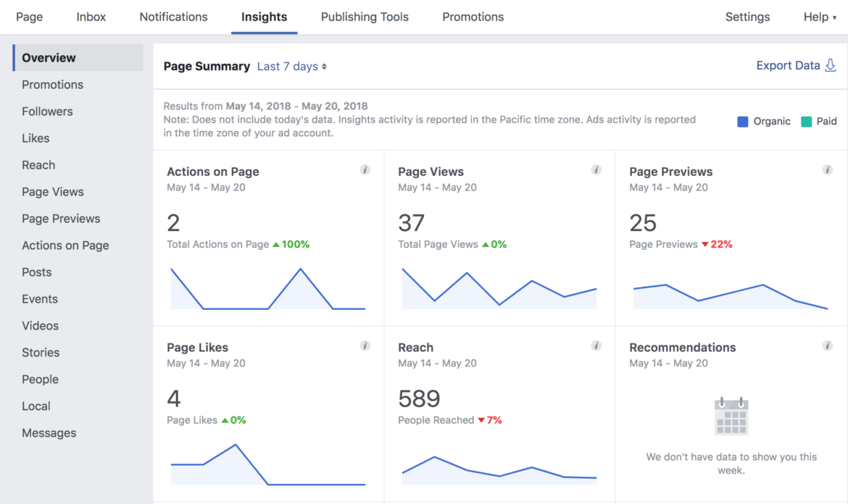The width and height of the screenshot is (848, 504).
Task: Open the Reach card info icon
Action: tap(596, 345)
